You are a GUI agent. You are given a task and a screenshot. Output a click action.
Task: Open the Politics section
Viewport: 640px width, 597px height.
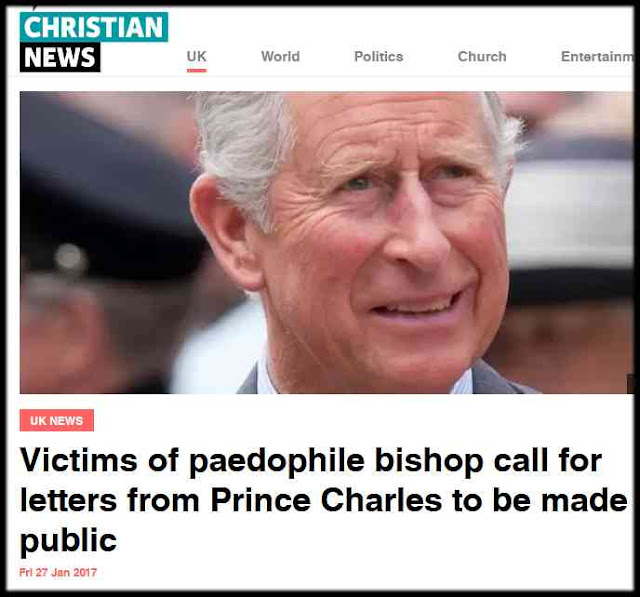378,56
